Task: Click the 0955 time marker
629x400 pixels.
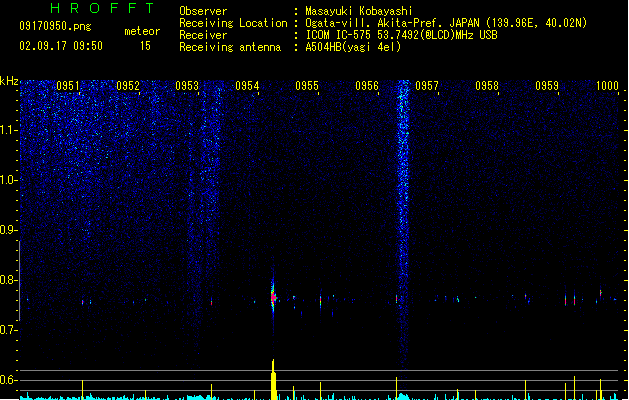Action: click(x=307, y=86)
